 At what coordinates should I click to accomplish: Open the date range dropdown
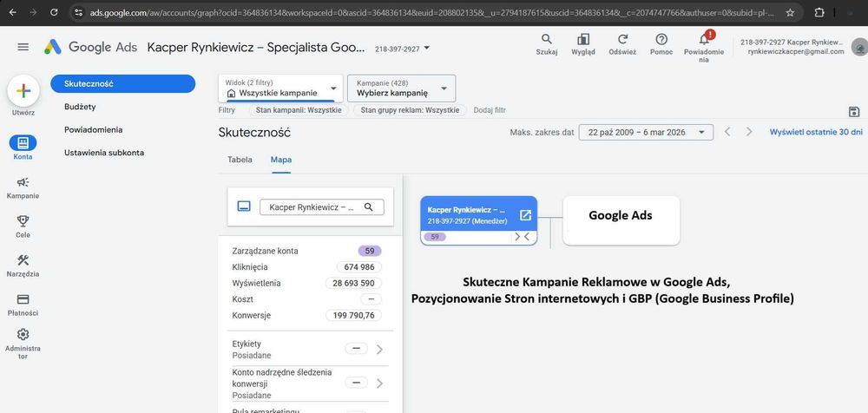(646, 132)
